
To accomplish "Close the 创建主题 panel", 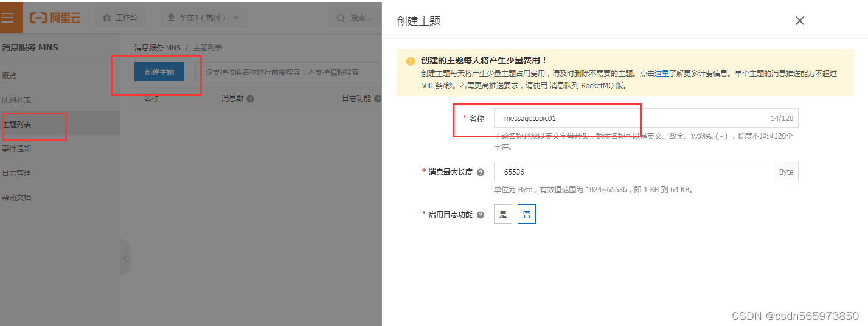I will (x=800, y=21).
